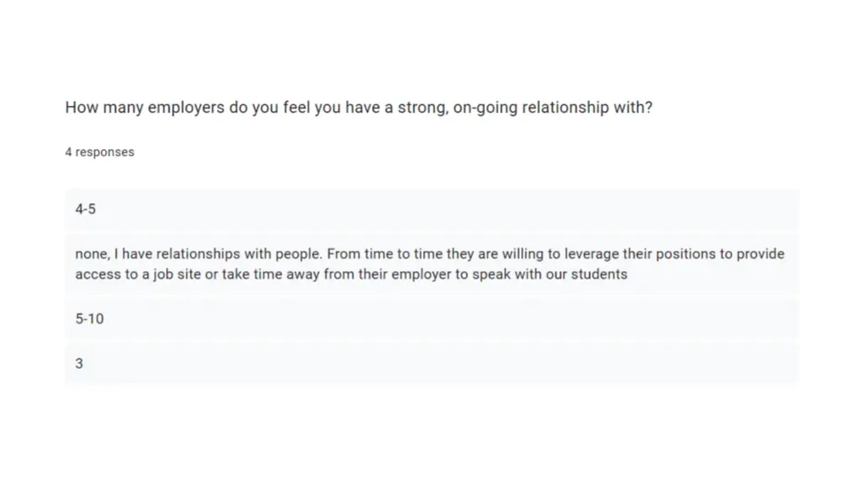Click the question title about employer relationships
Viewport: 868px width, 488px height.
pyautogui.click(x=359, y=108)
